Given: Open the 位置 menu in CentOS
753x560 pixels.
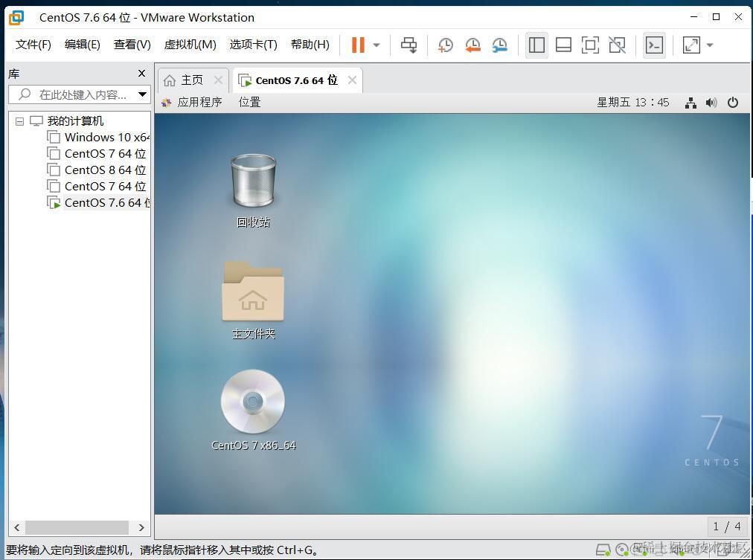Looking at the screenshot, I should (249, 102).
